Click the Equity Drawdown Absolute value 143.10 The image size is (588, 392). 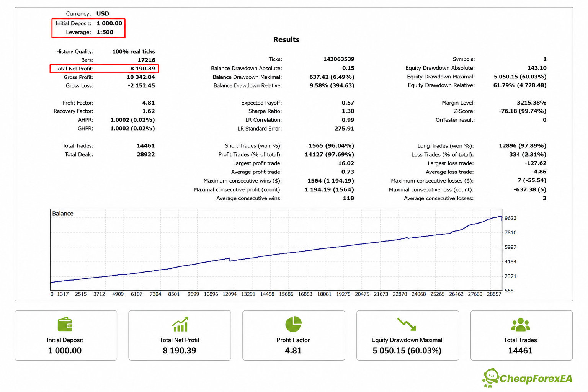[x=537, y=68]
